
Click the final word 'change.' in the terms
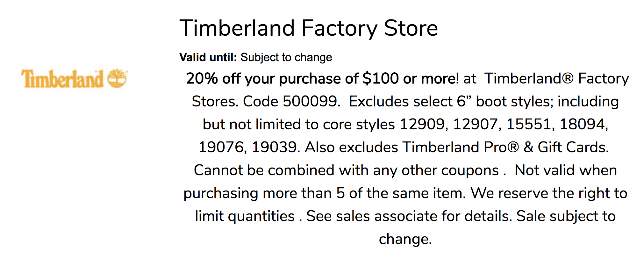pyautogui.click(x=405, y=239)
